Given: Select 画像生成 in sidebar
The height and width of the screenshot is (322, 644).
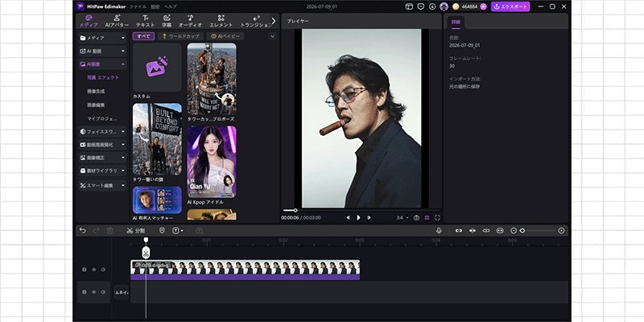Looking at the screenshot, I should (96, 91).
